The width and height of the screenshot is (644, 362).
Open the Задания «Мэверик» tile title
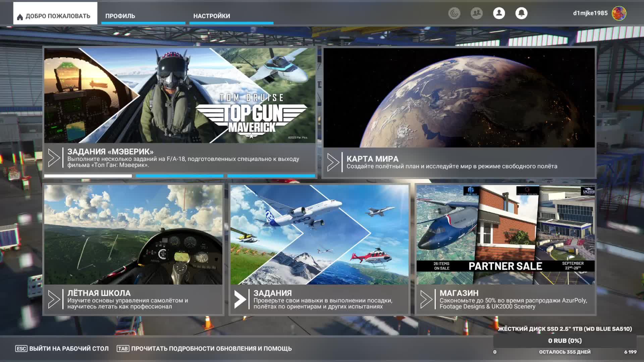point(110,152)
